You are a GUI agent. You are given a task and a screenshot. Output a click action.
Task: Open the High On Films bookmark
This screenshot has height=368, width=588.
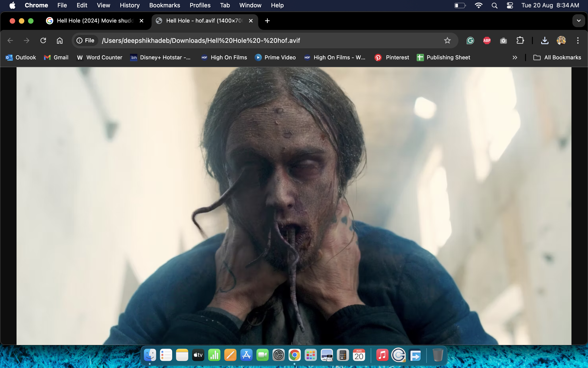coord(224,57)
